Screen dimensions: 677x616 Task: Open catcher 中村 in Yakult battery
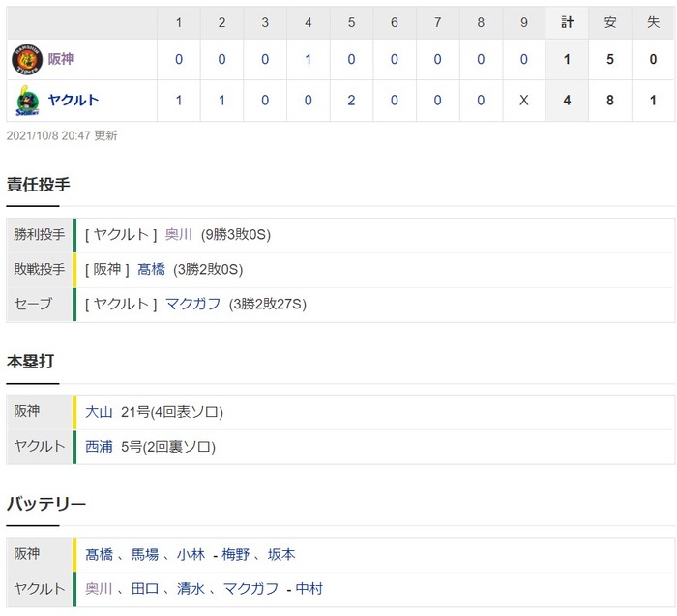(309, 589)
